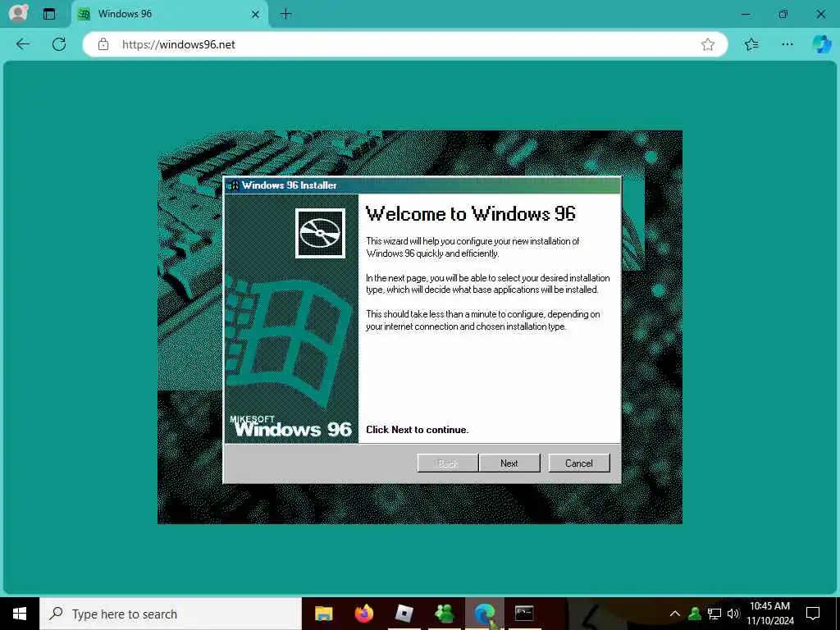Image resolution: width=840 pixels, height=630 pixels.
Task: Click the "Welcome to Windows 96" heading
Action: [470, 214]
